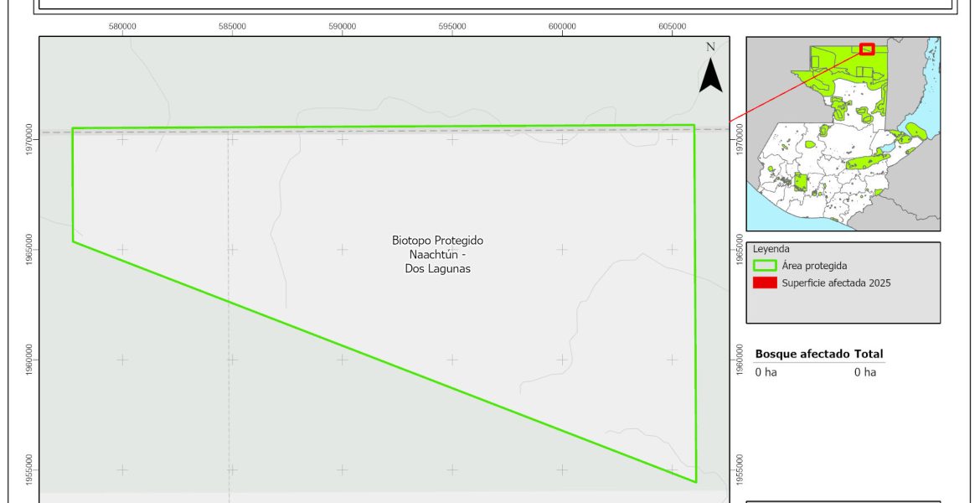Select the Total column header

[x=869, y=354]
